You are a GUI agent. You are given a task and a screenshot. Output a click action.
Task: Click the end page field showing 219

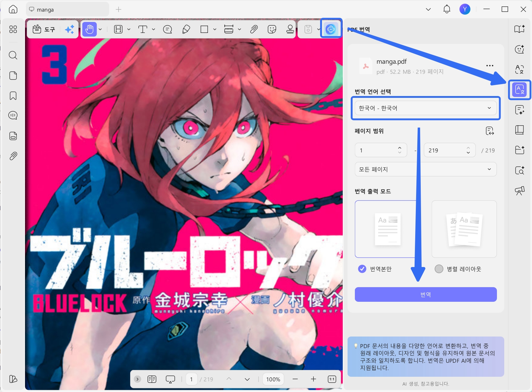click(x=450, y=150)
